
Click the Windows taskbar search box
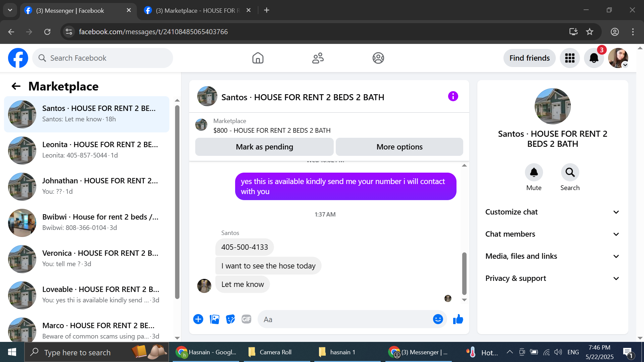point(97,352)
